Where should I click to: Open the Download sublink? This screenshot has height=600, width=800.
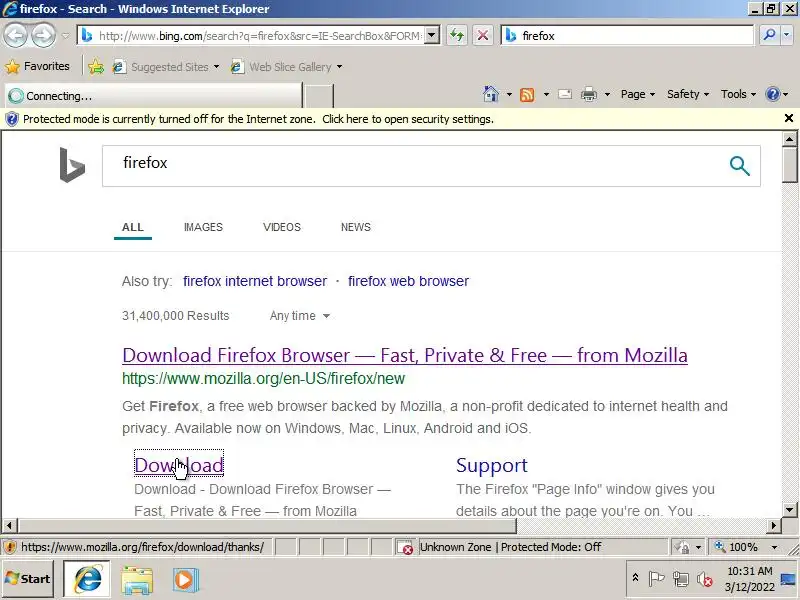coord(179,465)
